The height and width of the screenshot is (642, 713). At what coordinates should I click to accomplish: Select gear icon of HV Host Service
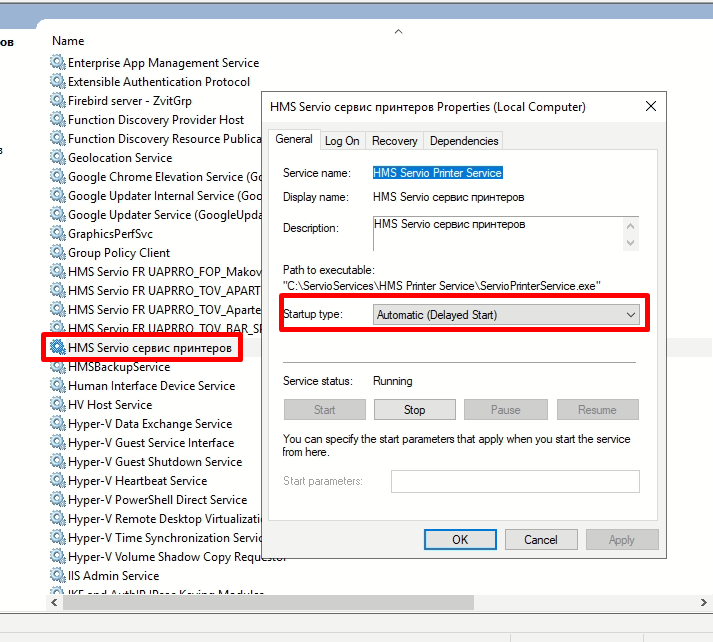(x=58, y=405)
